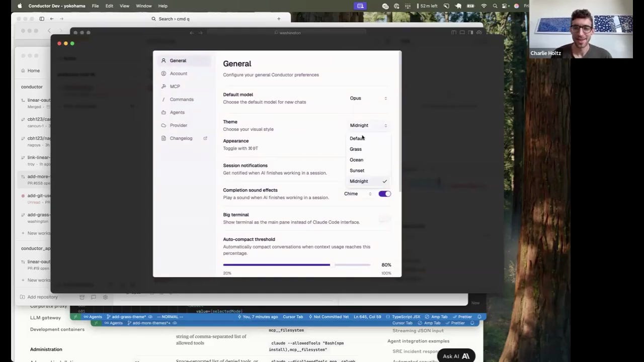Viewport: 644px width, 362px height.
Task: Open the General settings section
Action: [184, 60]
